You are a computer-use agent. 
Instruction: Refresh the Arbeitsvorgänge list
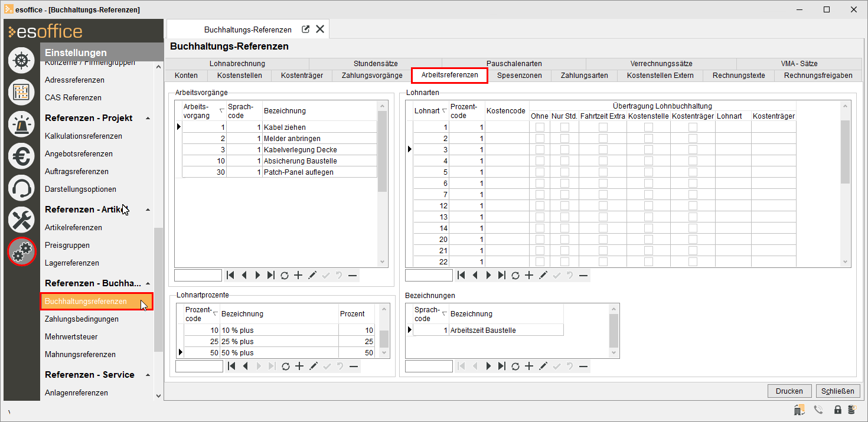tap(285, 275)
